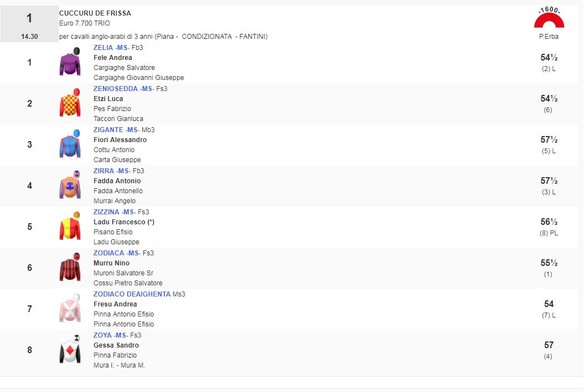Open horse link ZELIA -MS-
This screenshot has height=392, width=588.
click(111, 48)
